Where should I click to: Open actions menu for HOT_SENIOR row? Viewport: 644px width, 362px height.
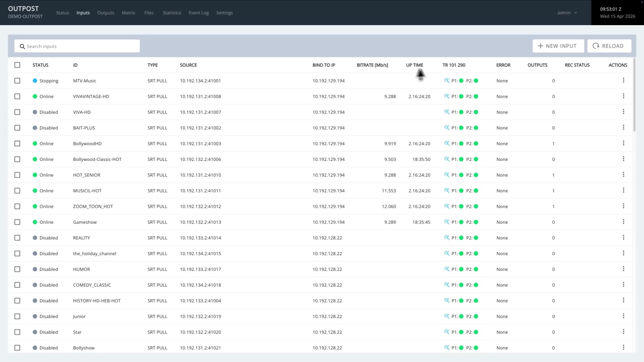624,175
